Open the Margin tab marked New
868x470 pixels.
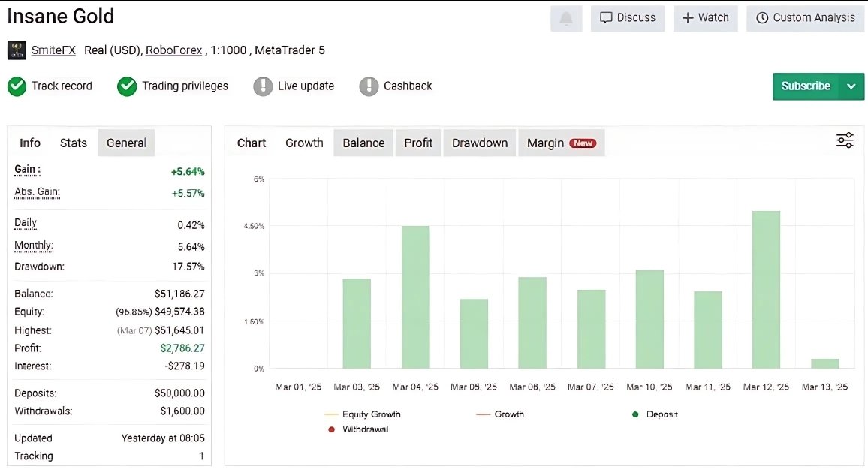point(561,143)
